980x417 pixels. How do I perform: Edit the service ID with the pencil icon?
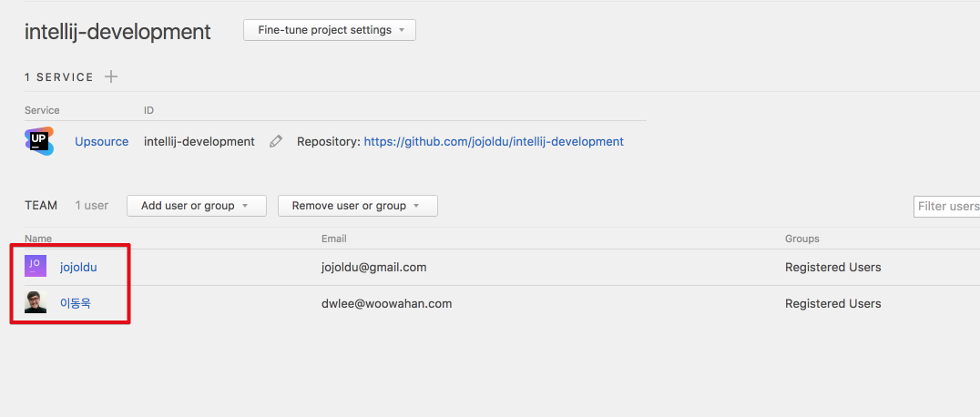[276, 142]
